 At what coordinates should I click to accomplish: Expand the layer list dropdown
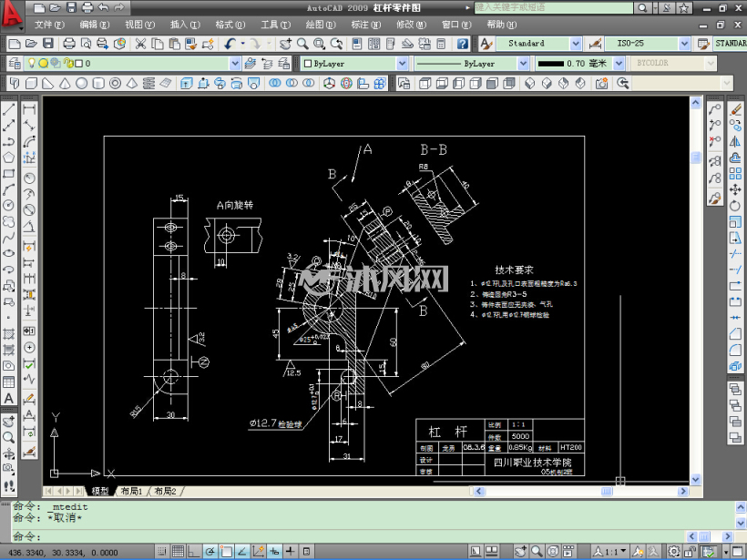tap(235, 64)
